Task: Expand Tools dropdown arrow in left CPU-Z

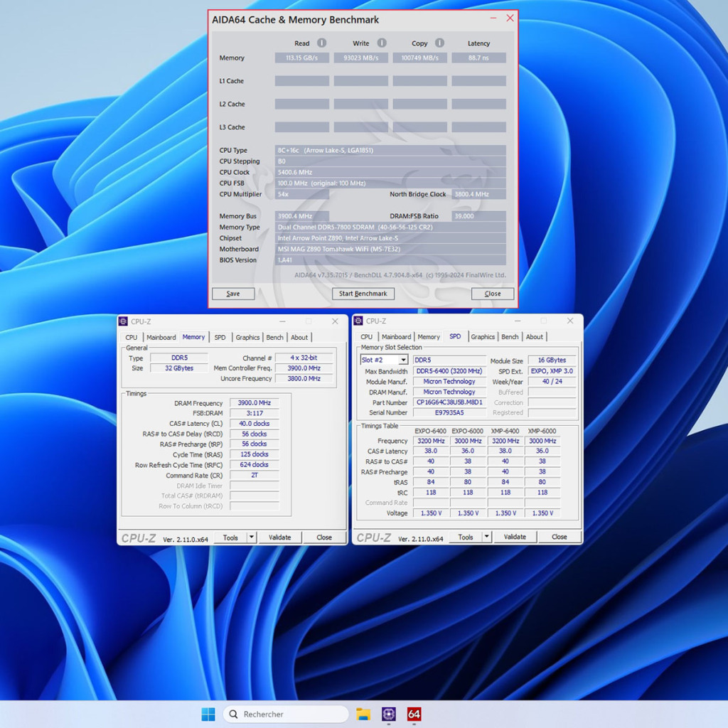Action: coord(251,537)
